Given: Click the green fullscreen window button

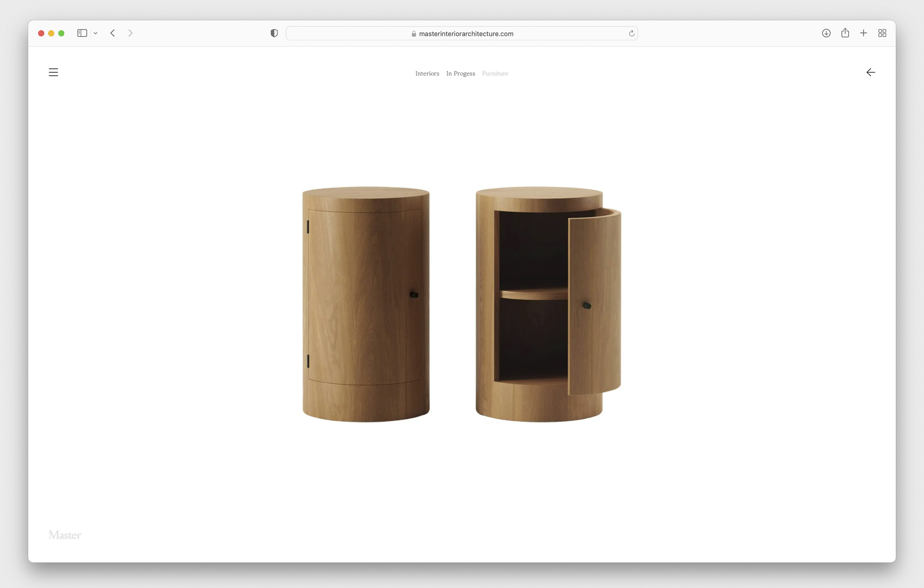Looking at the screenshot, I should point(61,33).
